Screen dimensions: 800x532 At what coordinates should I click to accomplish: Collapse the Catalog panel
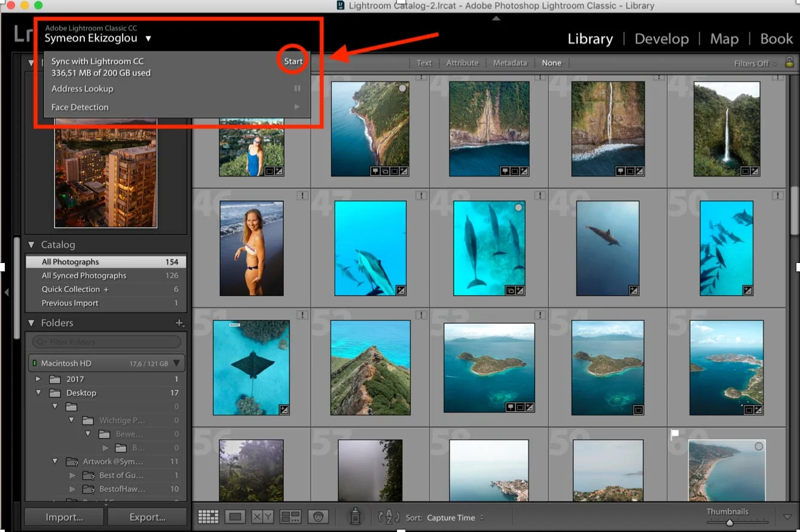click(32, 244)
